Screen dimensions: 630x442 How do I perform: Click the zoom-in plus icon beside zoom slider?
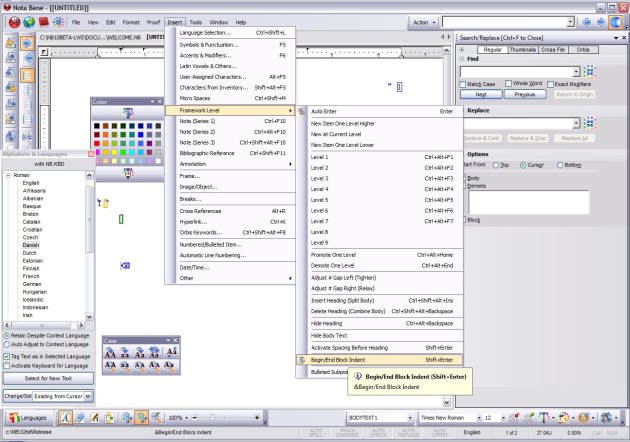(x=257, y=418)
